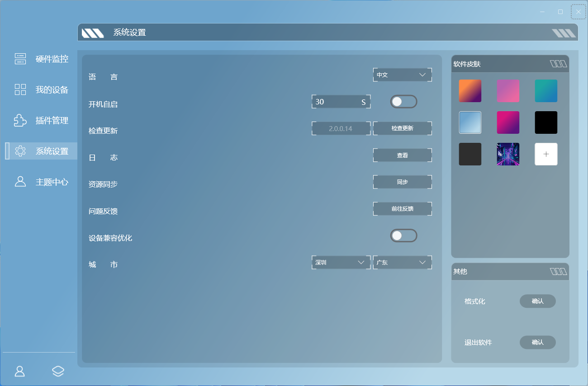Open the 插件管理 puzzle piece icon

tap(20, 120)
